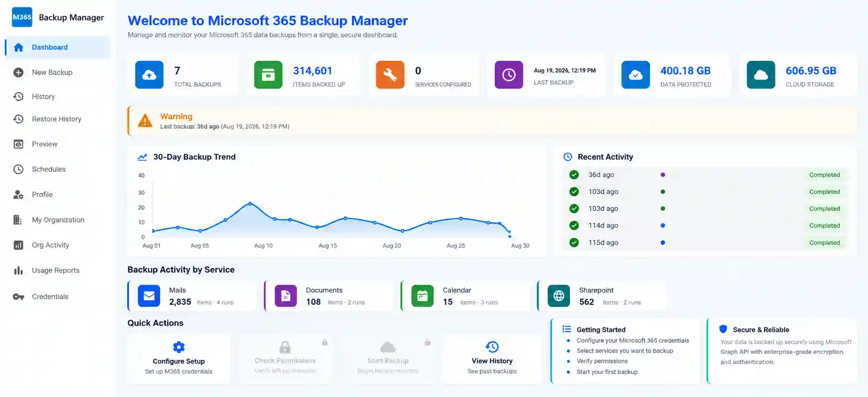Click the View History quick action

click(x=492, y=359)
